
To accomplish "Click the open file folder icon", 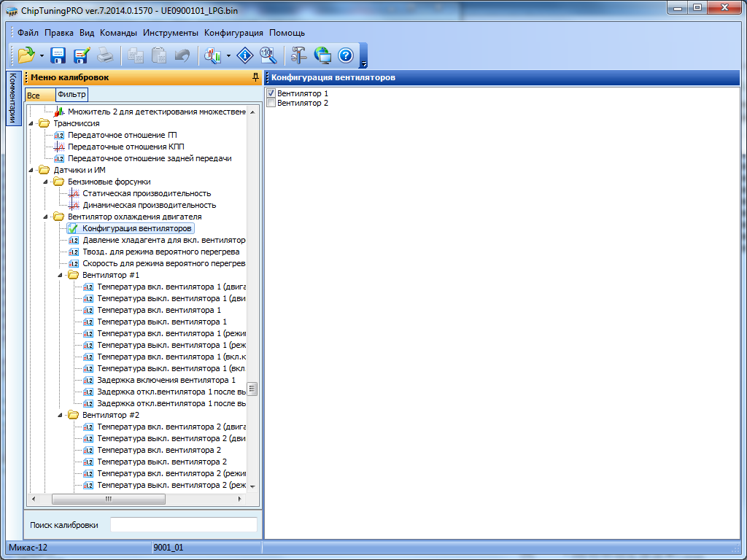I will click(26, 55).
